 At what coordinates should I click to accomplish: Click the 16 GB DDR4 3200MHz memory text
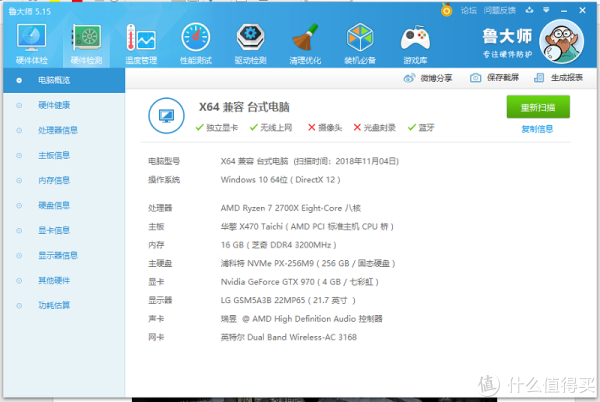(x=279, y=245)
